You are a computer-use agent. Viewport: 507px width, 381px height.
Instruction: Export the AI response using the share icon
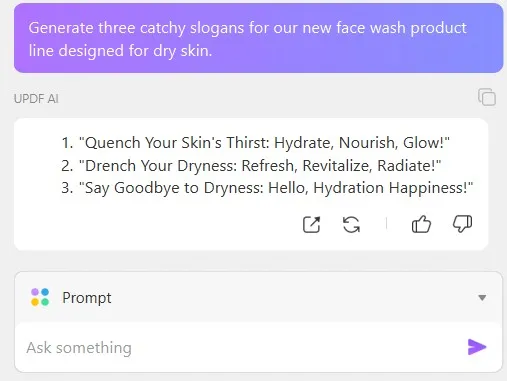pyautogui.click(x=311, y=224)
